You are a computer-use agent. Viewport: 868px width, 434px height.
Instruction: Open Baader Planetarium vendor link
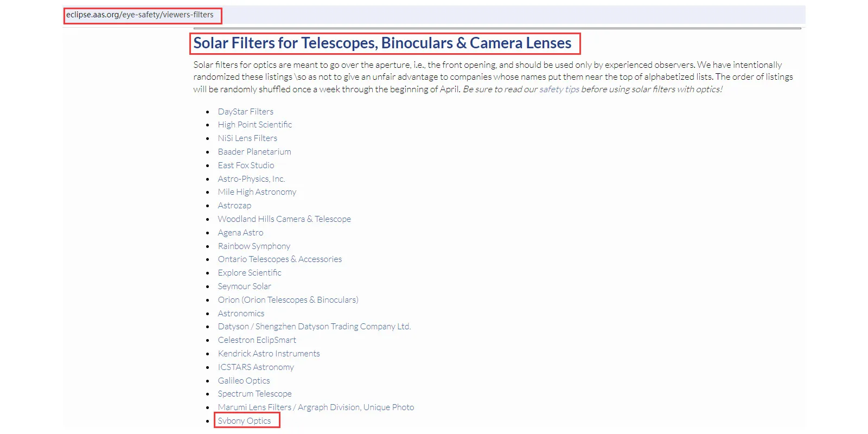(254, 152)
